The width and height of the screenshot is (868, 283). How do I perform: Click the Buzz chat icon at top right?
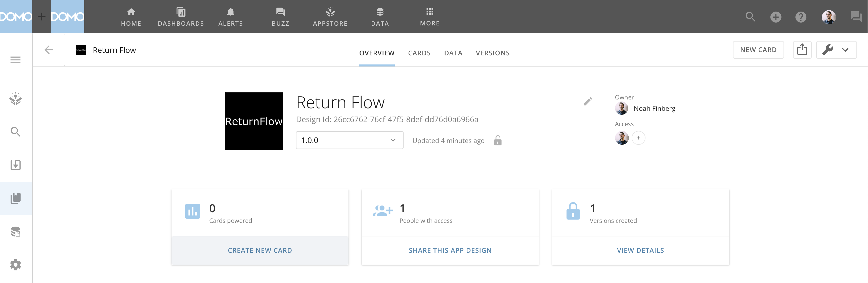(855, 17)
